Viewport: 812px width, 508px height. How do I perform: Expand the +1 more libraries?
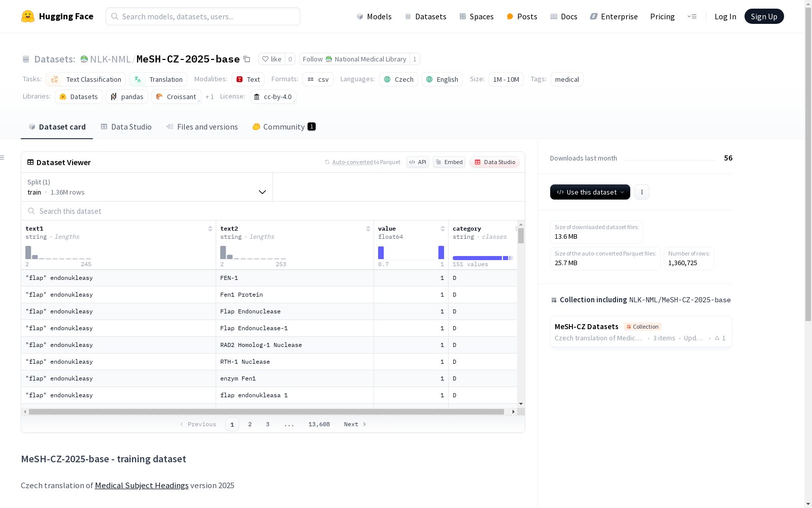[210, 97]
